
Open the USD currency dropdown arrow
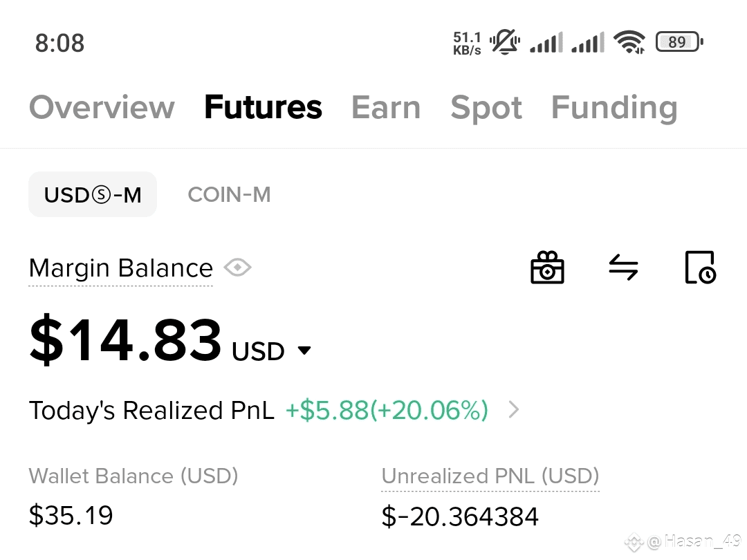(304, 351)
